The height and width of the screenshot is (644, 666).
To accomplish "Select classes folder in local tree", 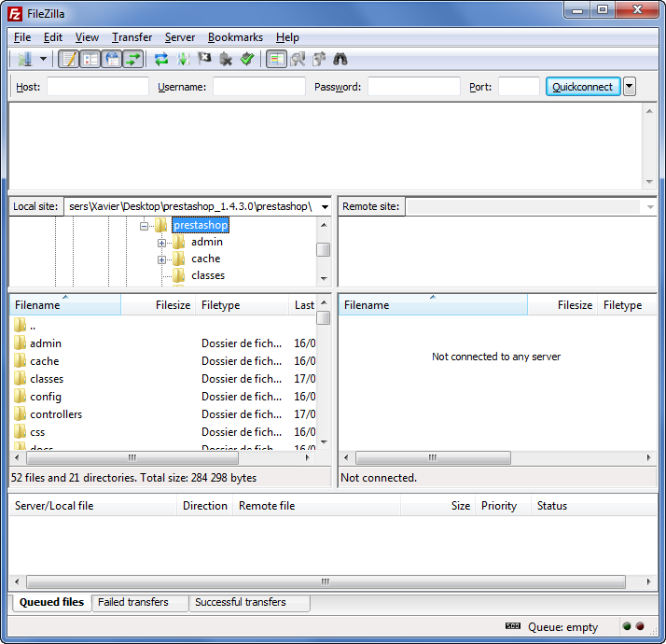I will pos(208,275).
